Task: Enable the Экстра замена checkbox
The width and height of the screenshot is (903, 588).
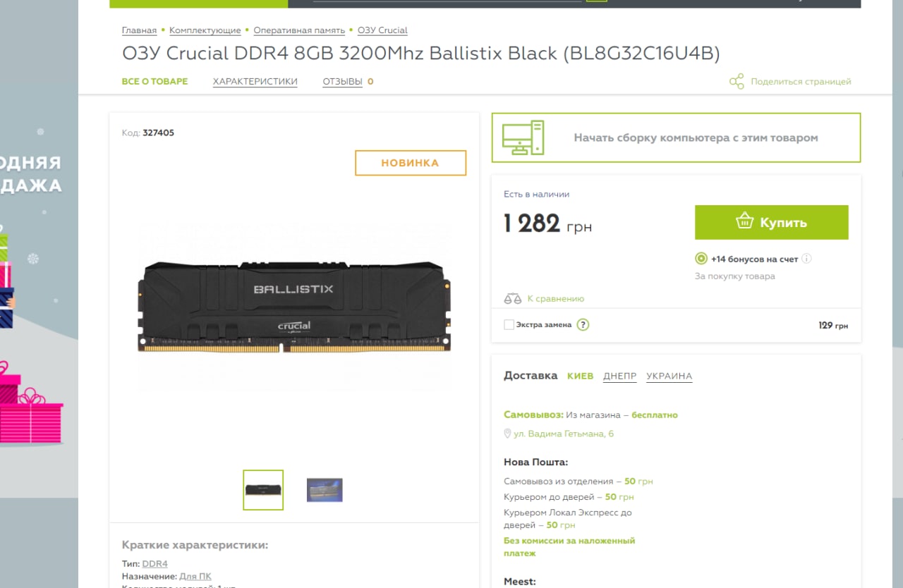Action: coord(509,325)
